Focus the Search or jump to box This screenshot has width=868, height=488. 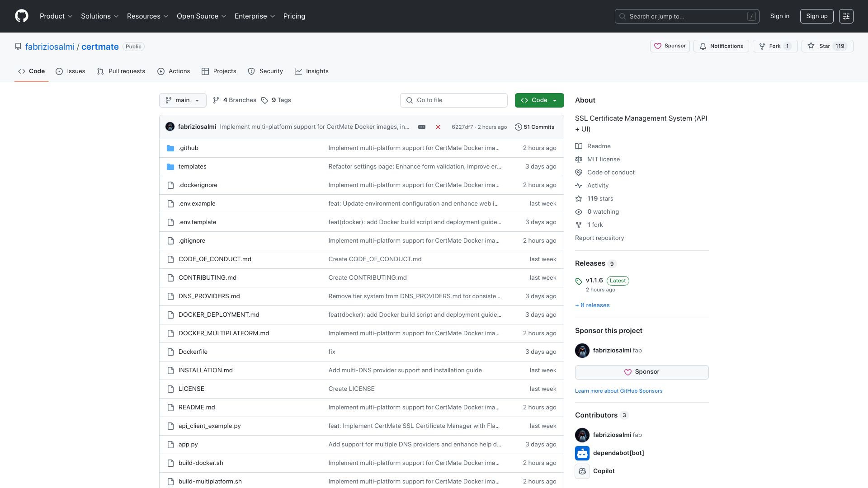click(687, 16)
